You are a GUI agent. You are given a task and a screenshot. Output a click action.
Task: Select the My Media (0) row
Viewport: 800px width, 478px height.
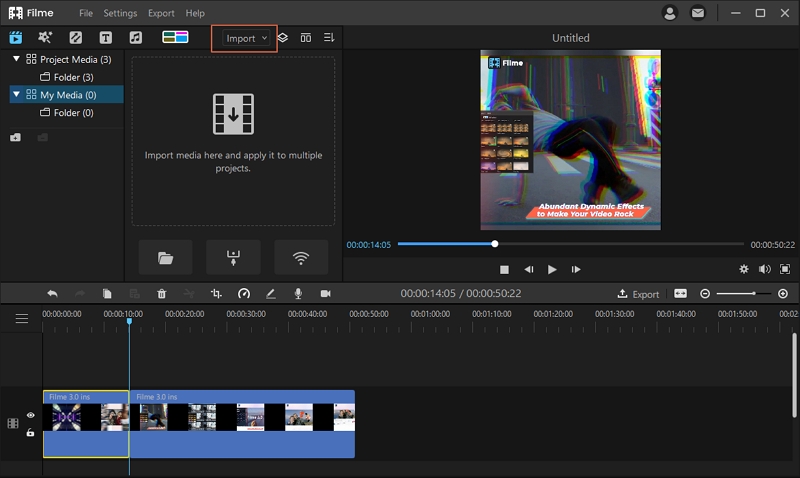[x=66, y=94]
